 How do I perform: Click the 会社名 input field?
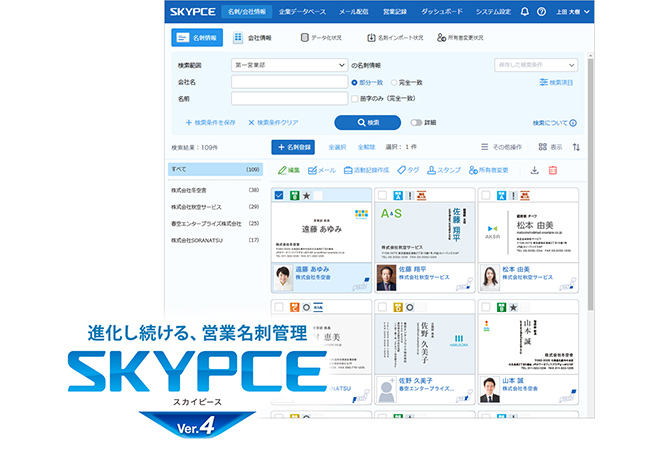289,82
